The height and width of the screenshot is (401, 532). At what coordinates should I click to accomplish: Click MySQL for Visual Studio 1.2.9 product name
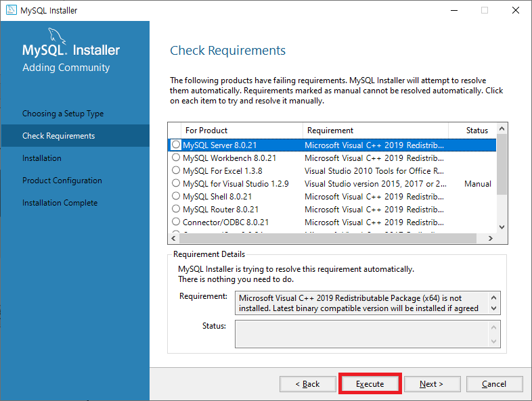pos(236,184)
